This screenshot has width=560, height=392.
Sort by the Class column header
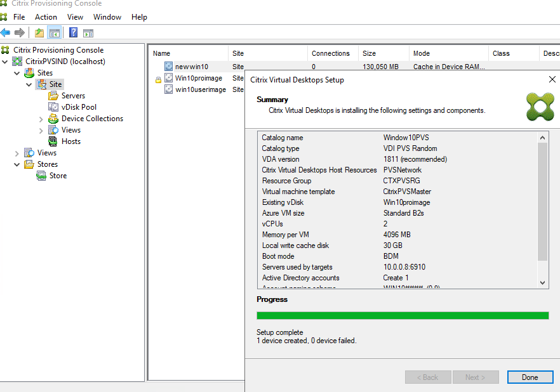pos(514,53)
